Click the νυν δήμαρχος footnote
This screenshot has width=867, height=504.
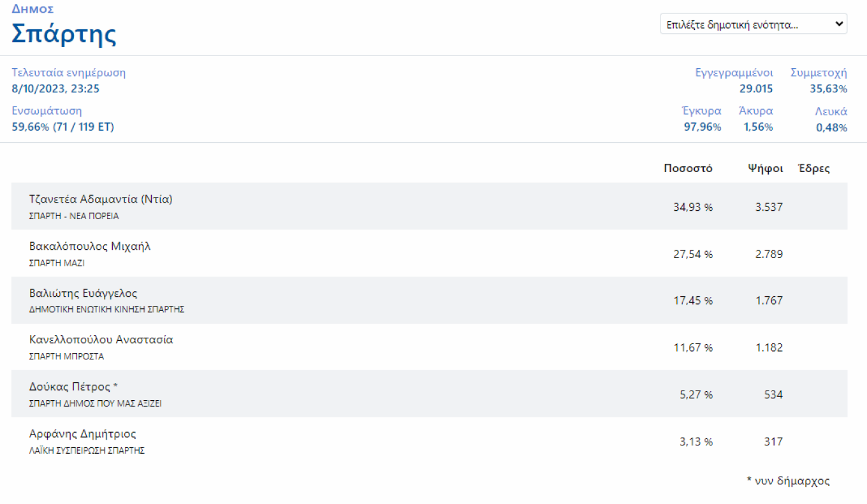tap(788, 481)
